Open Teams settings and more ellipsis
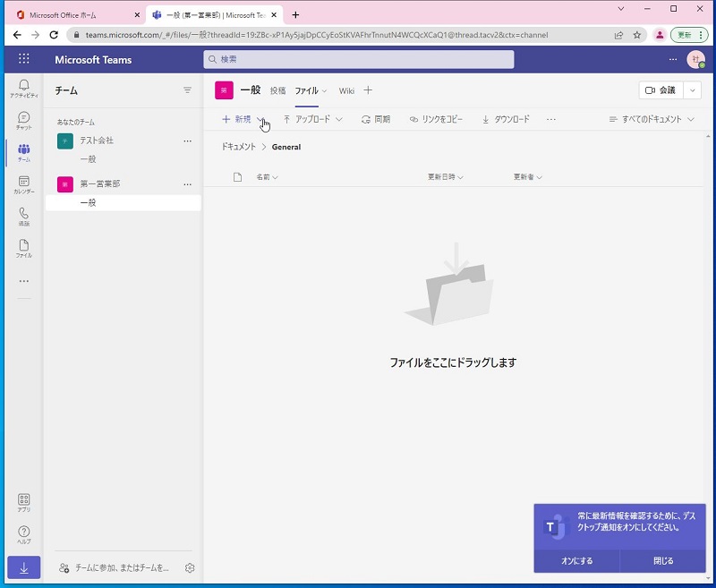Viewport: 716px width, 588px height. point(673,59)
